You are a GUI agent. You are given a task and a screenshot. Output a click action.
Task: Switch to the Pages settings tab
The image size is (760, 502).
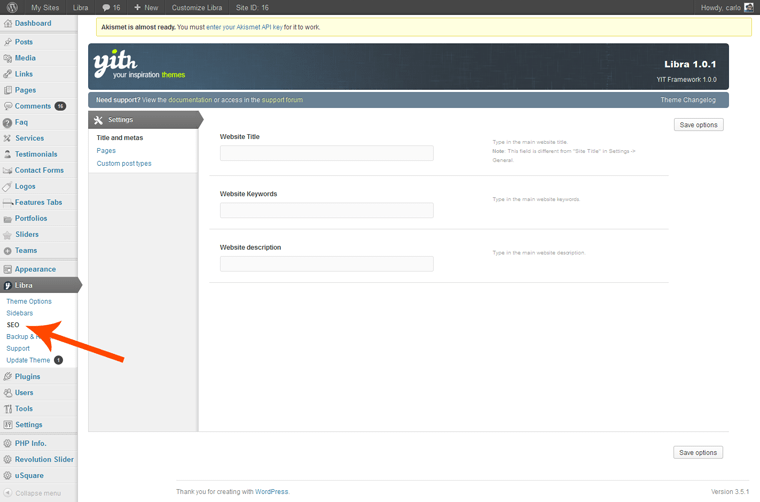point(106,151)
